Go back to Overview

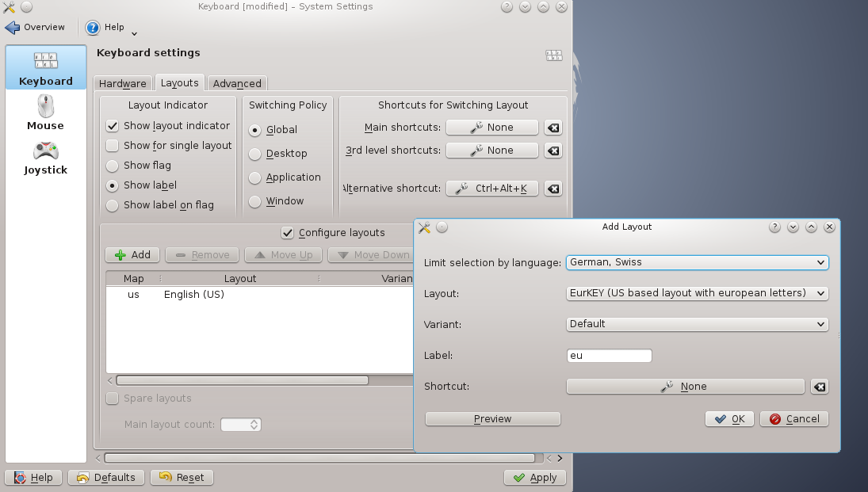(35, 27)
